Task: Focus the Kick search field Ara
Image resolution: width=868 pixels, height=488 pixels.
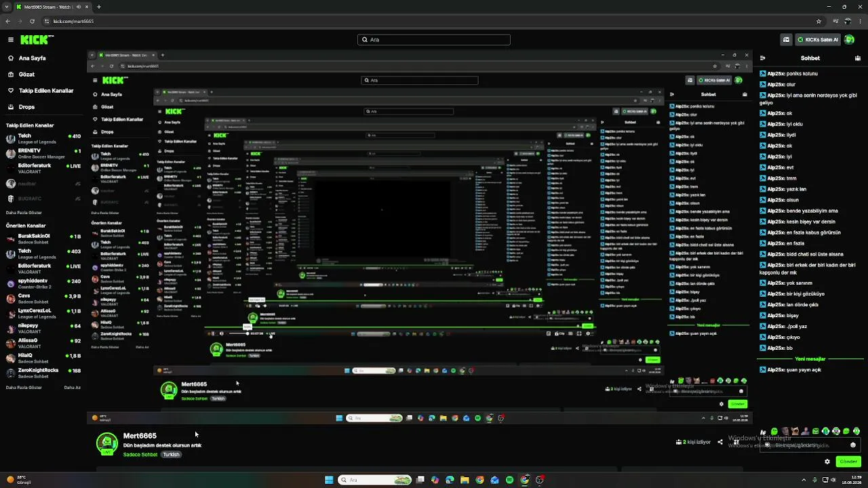Action: point(434,40)
